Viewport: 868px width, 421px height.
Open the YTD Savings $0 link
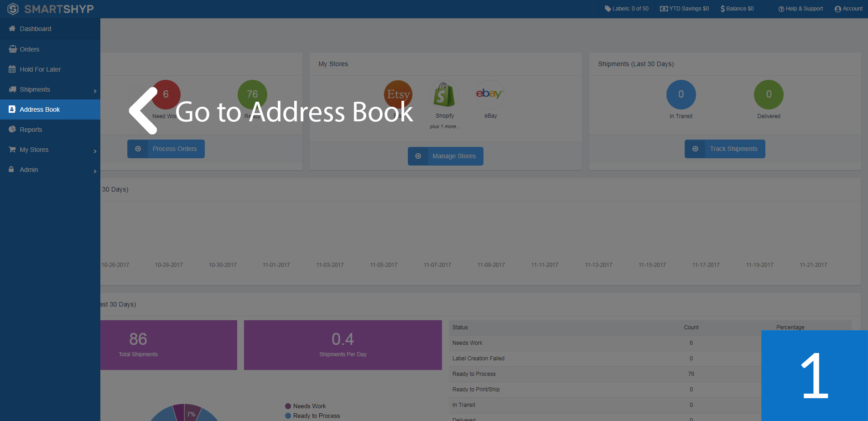684,9
